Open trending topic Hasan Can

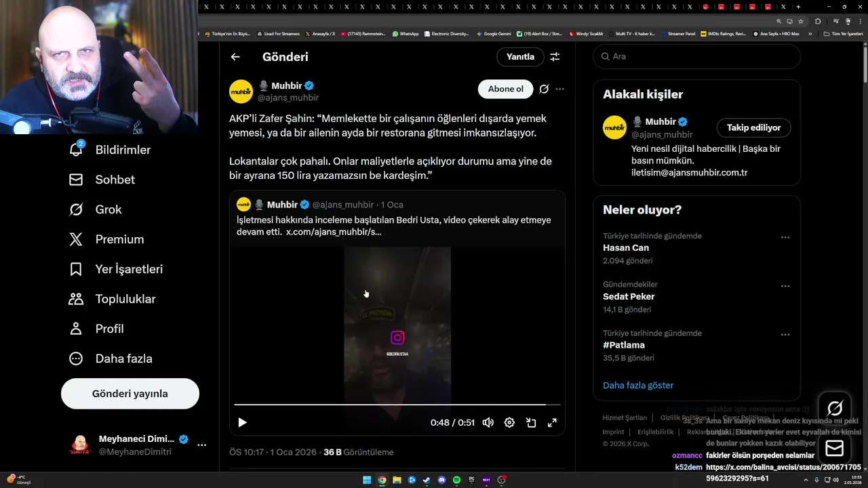pos(626,248)
